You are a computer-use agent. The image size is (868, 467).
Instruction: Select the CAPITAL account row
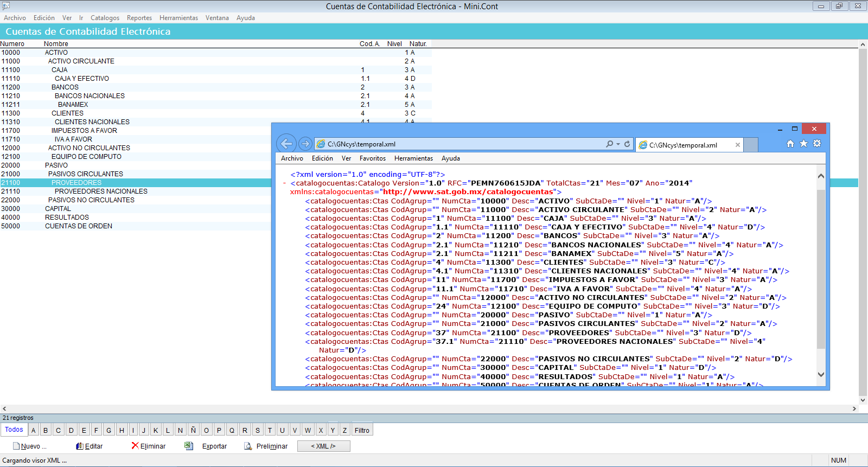coord(136,209)
